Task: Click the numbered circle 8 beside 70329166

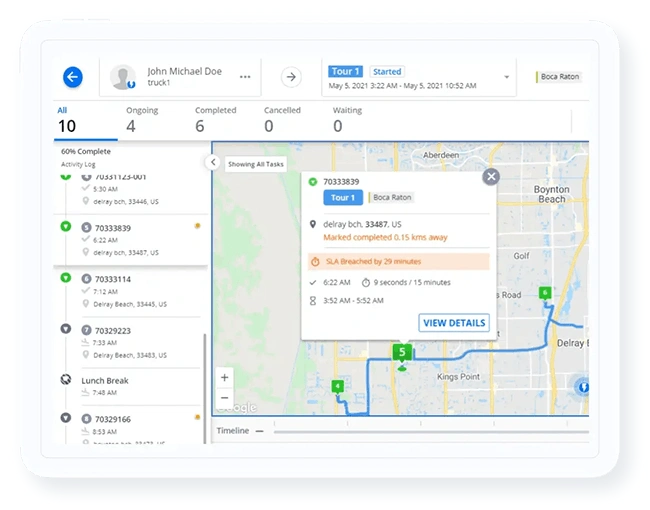Action: (86, 419)
